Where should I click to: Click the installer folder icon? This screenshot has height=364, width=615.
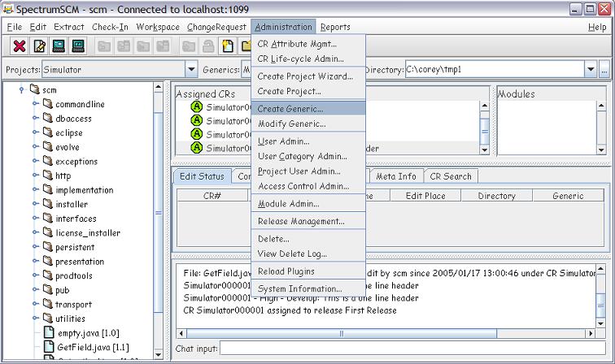[x=48, y=204]
